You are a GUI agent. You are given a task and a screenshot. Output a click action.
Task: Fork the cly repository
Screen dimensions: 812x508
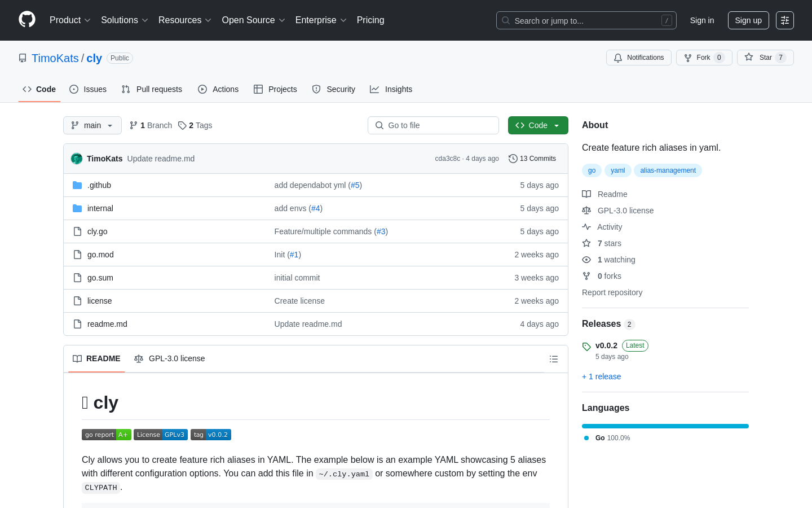(x=704, y=58)
